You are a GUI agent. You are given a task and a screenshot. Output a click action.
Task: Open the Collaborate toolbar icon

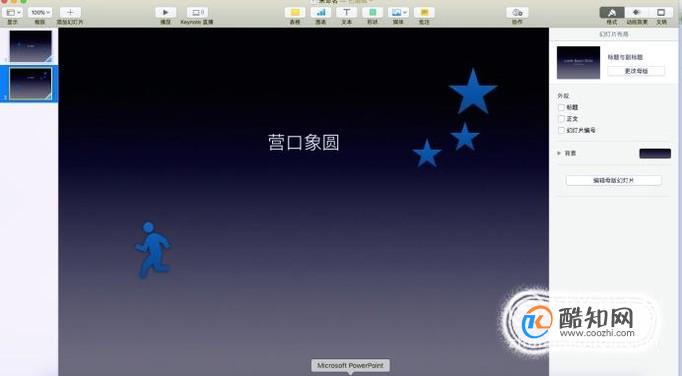point(517,13)
